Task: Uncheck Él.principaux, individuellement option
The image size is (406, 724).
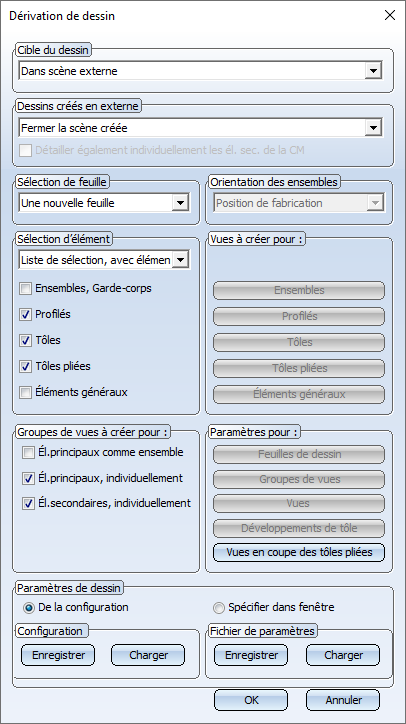Action: [x=28, y=478]
